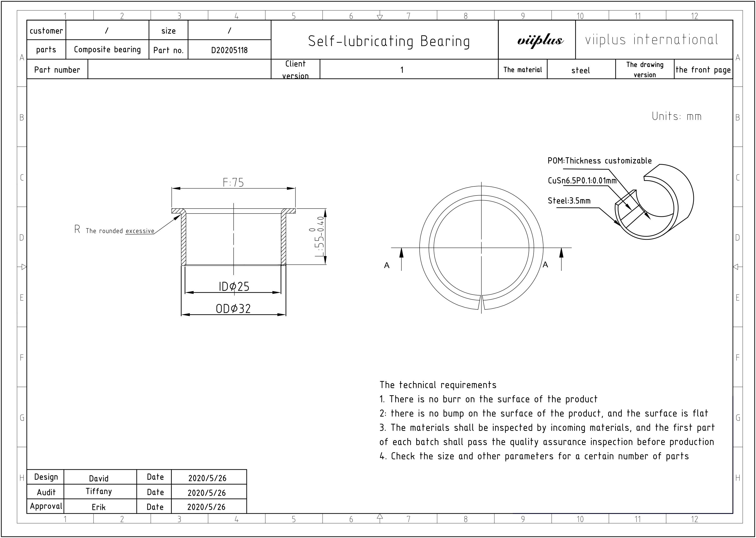
Task: Click 'The technical requirements' heading
Action: point(438,385)
